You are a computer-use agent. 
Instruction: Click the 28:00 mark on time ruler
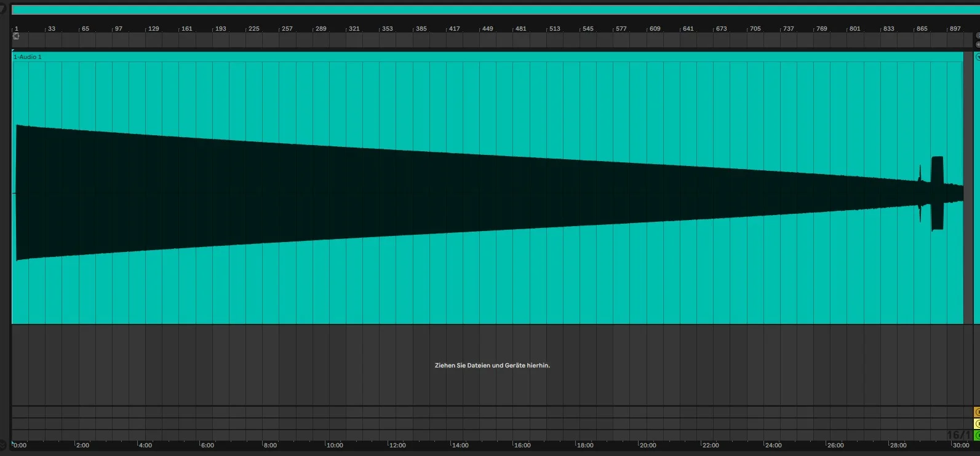tap(898, 445)
